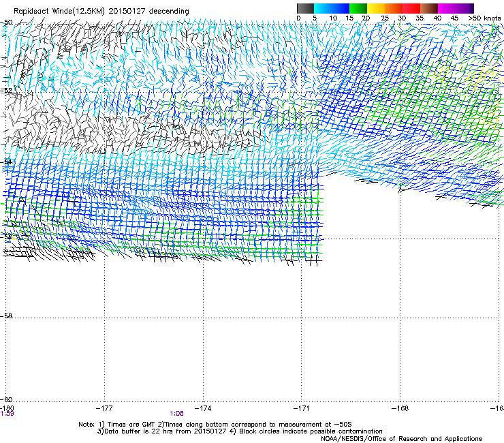504x443 pixels.
Task: Click the -171 longitude axis label
Action: (302, 408)
